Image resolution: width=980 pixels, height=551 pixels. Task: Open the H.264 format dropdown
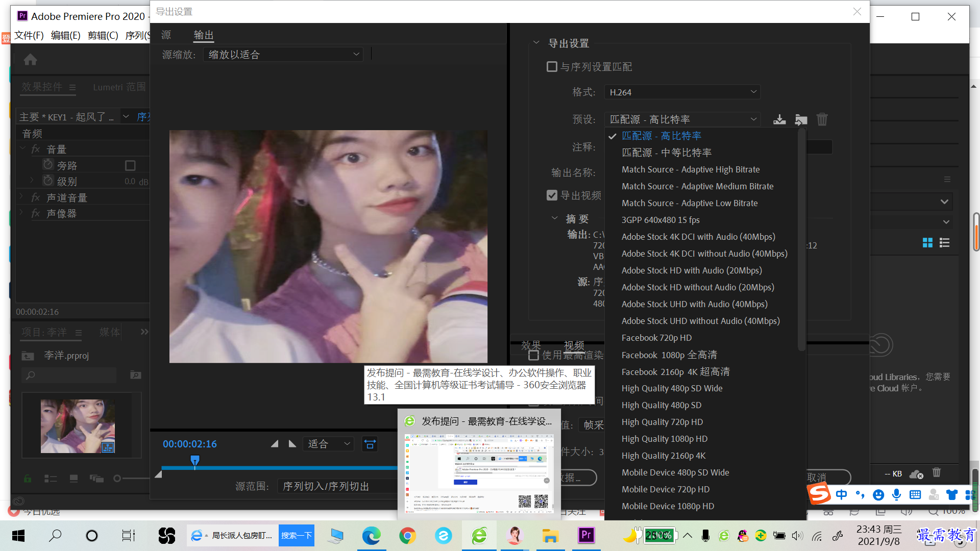coord(682,92)
